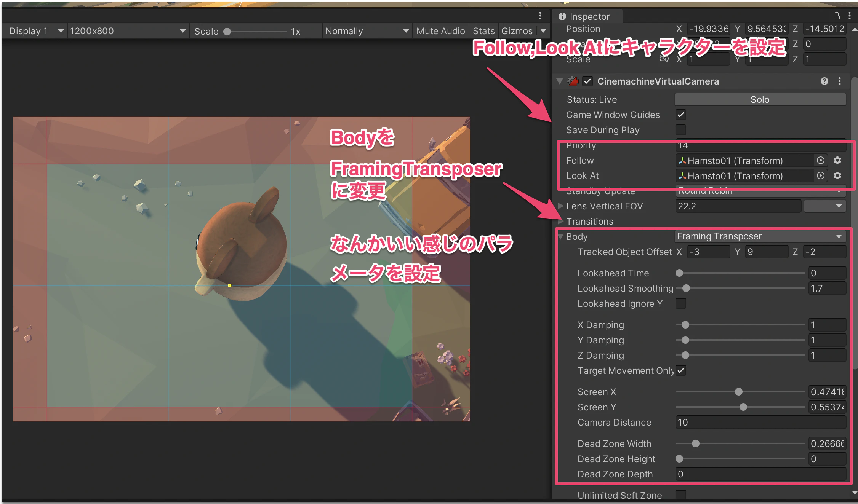This screenshot has width=858, height=504.
Task: Click the gear icon beside Follow
Action: pos(837,161)
